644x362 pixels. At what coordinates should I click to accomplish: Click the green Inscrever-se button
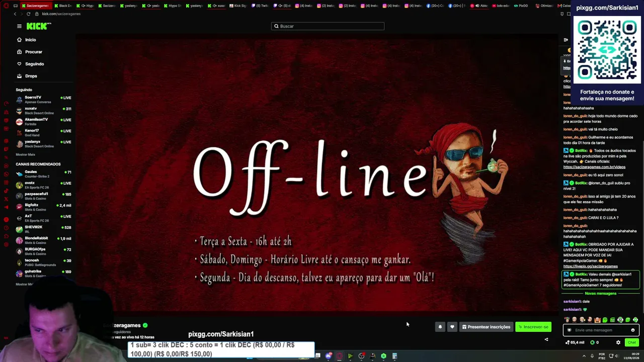[x=533, y=327]
